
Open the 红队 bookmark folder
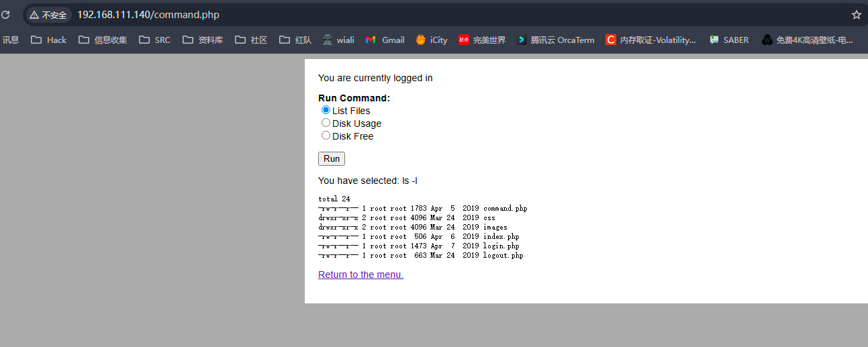pyautogui.click(x=295, y=40)
